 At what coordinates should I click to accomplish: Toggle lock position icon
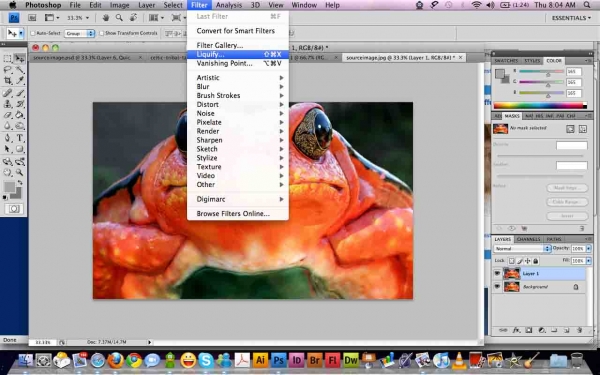(x=527, y=261)
